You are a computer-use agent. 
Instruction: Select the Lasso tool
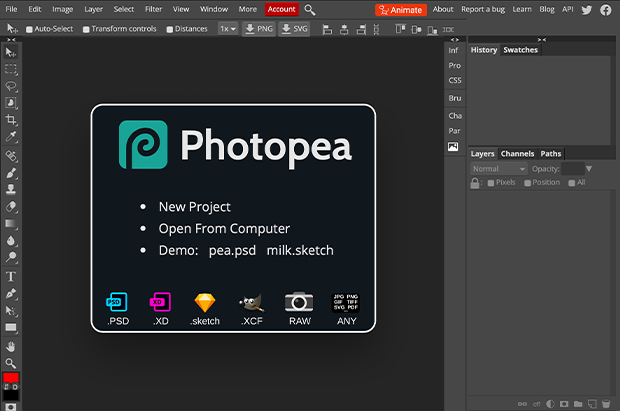pos(11,86)
